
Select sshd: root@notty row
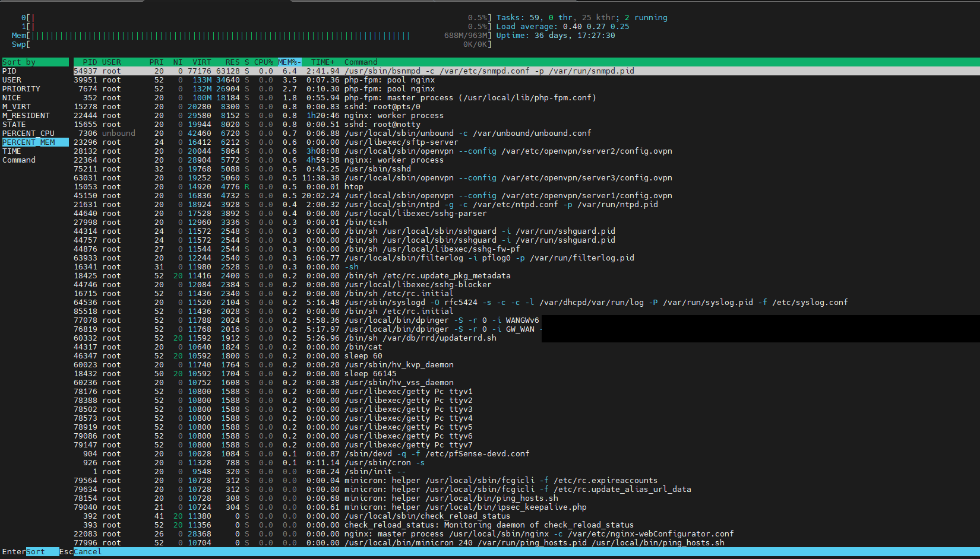pyautogui.click(x=526, y=125)
